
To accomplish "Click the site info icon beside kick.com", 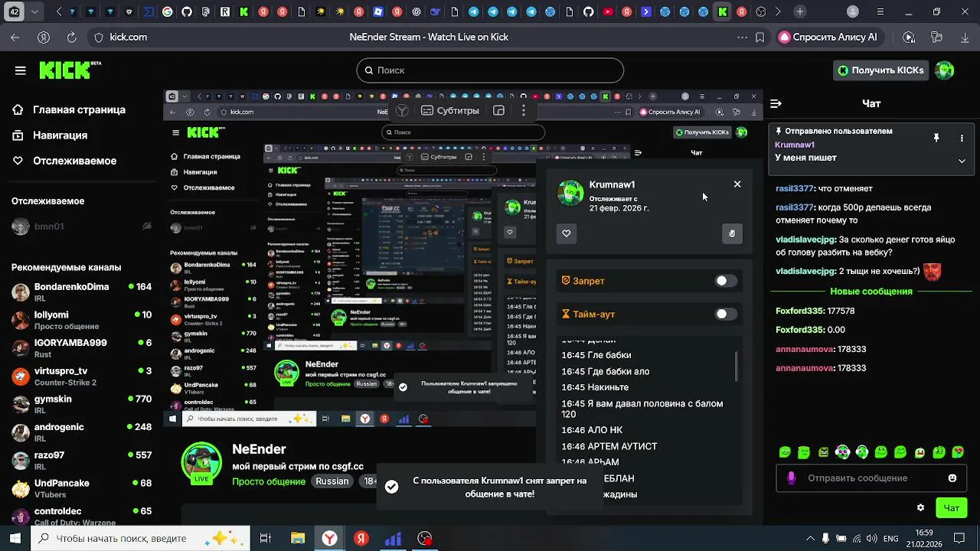I will click(98, 37).
